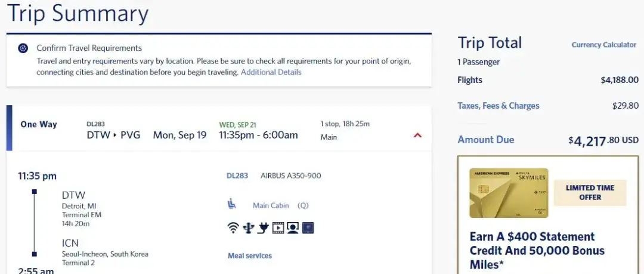The image size is (644, 274).
Task: Click the Taxes, Fees & Charges link
Action: [x=498, y=106]
